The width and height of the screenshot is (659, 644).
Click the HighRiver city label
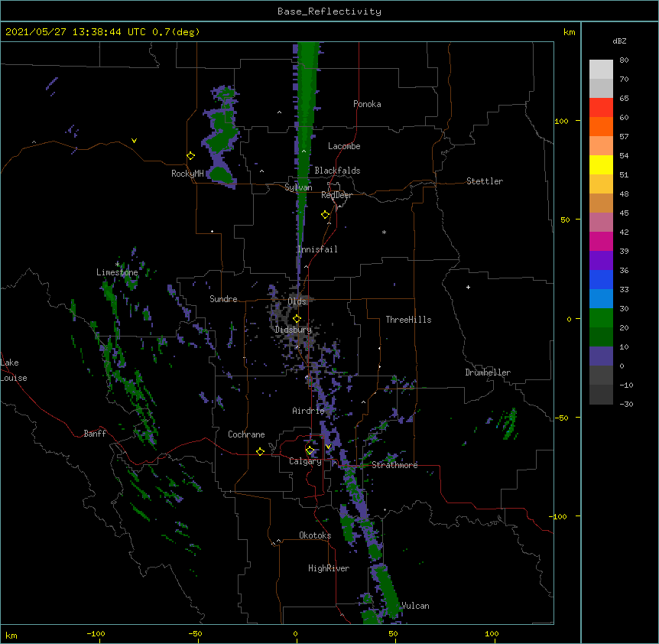[x=329, y=568]
